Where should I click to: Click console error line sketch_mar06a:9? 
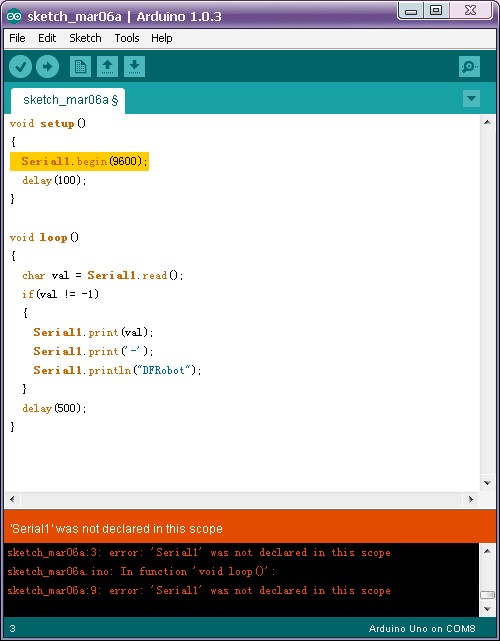tap(199, 591)
